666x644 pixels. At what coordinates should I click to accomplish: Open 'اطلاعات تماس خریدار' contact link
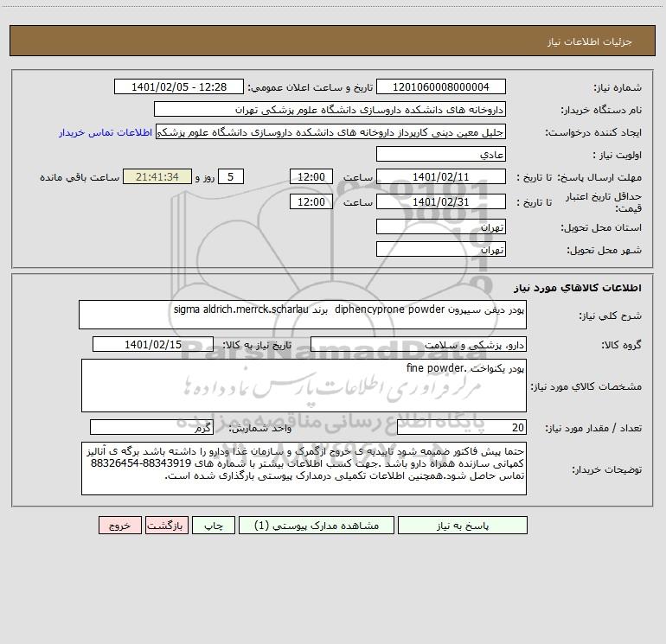coord(106,132)
